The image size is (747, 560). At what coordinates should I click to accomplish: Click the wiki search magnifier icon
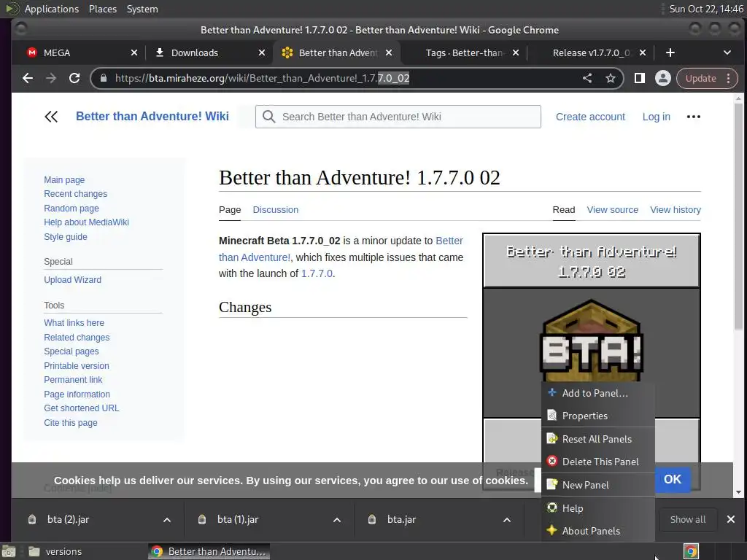coord(268,117)
